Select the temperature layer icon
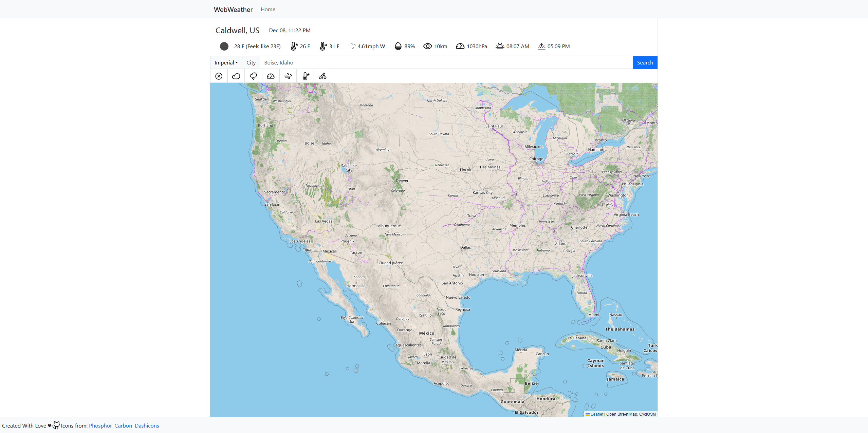This screenshot has height=433, width=868. pos(306,76)
